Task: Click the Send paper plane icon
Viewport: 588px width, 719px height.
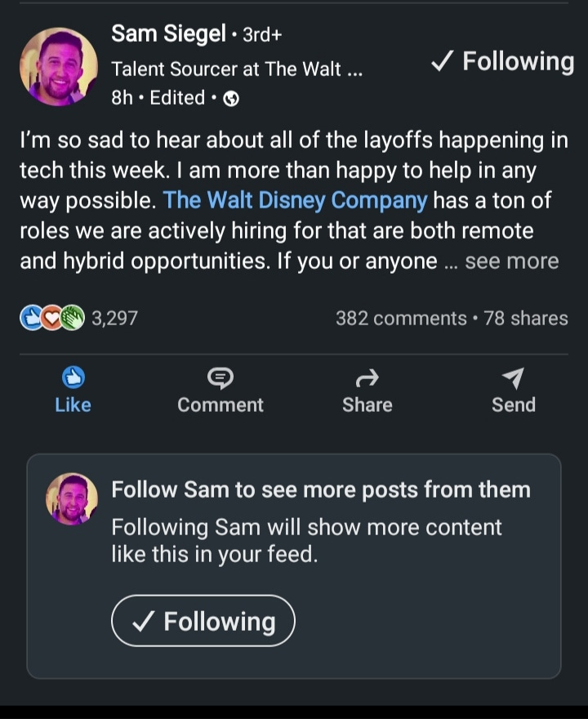Action: click(513, 377)
